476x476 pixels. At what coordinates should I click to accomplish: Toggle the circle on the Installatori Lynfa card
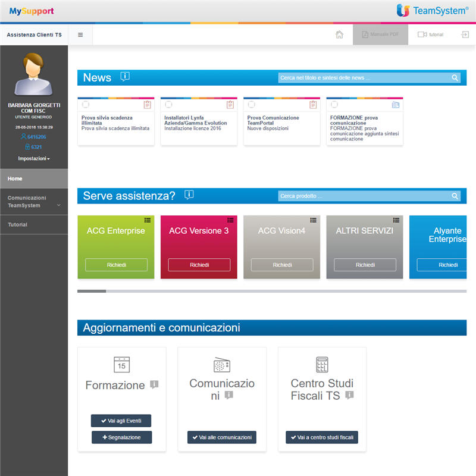coord(168,105)
